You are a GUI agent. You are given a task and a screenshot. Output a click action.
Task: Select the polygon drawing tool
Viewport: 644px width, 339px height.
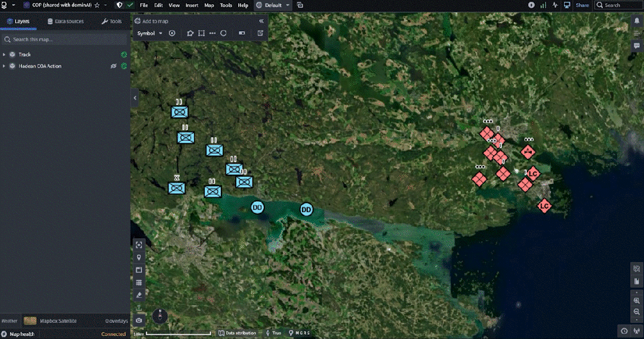pyautogui.click(x=190, y=33)
